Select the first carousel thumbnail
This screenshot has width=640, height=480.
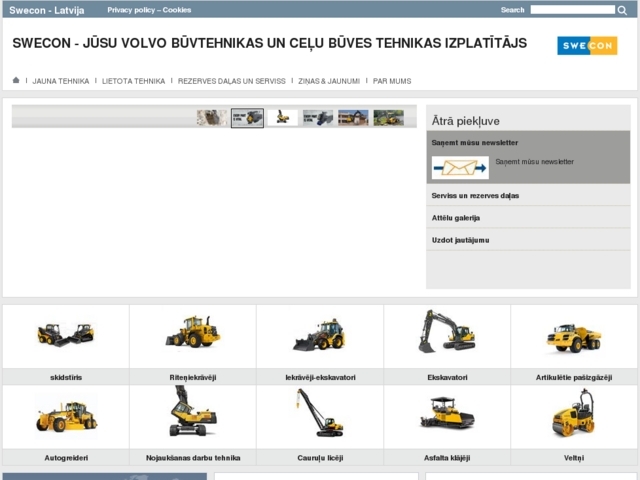pyautogui.click(x=211, y=118)
